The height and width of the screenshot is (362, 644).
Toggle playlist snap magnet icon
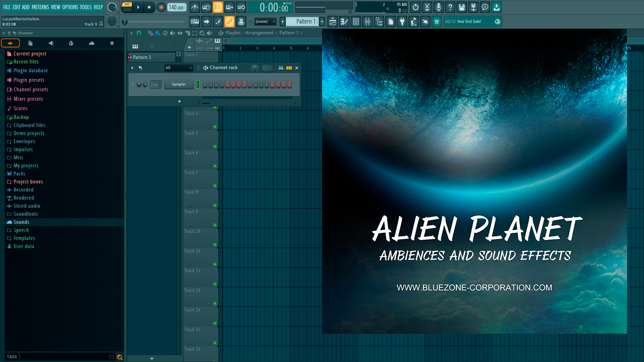coord(139,33)
